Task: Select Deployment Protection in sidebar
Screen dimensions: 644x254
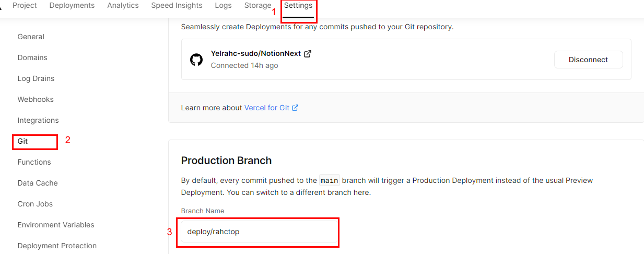Action: click(x=57, y=246)
